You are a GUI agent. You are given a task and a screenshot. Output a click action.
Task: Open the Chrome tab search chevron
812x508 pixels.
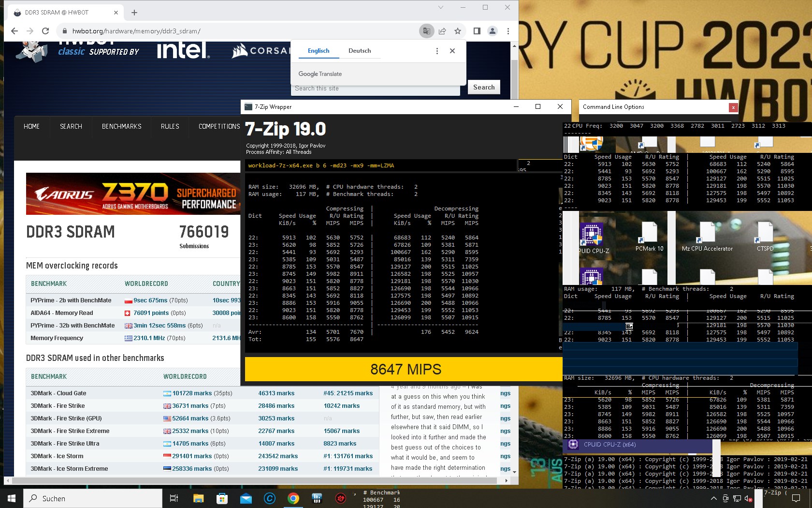(x=440, y=7)
